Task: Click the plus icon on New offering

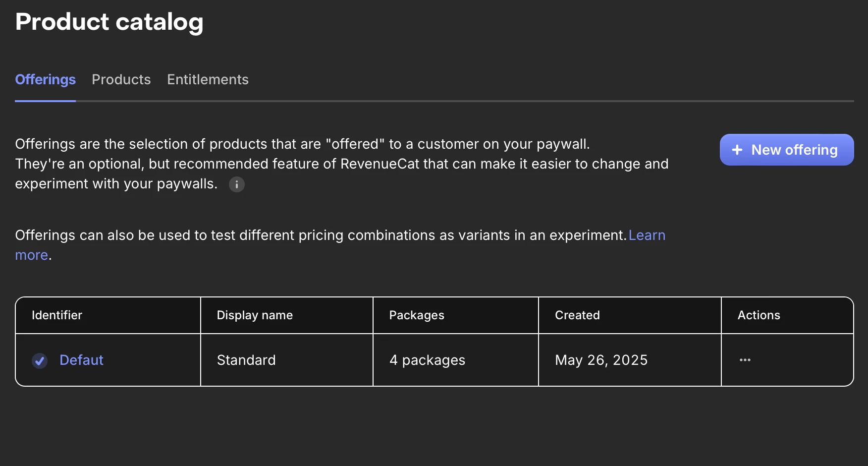Action: [x=737, y=150]
